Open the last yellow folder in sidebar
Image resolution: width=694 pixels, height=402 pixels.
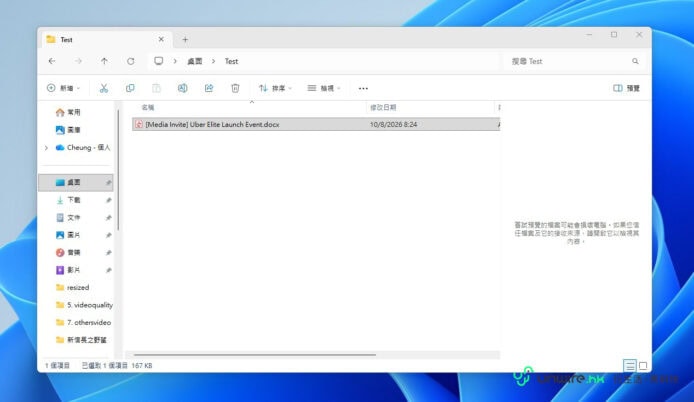[81, 340]
